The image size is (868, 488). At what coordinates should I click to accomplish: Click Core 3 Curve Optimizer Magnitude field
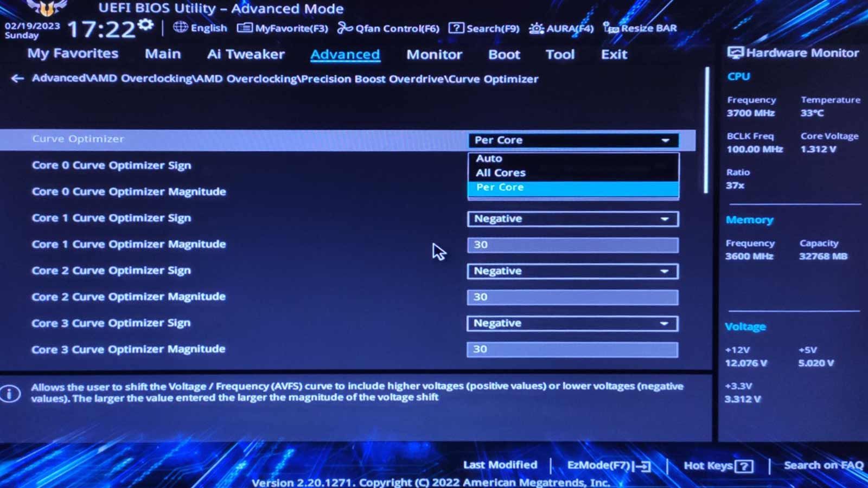click(x=572, y=350)
